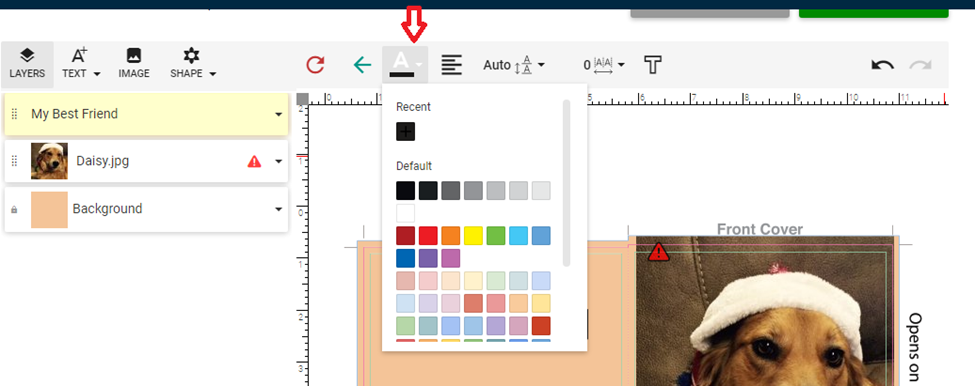Click the teal back arrow icon
This screenshot has height=386, width=975.
[362, 65]
